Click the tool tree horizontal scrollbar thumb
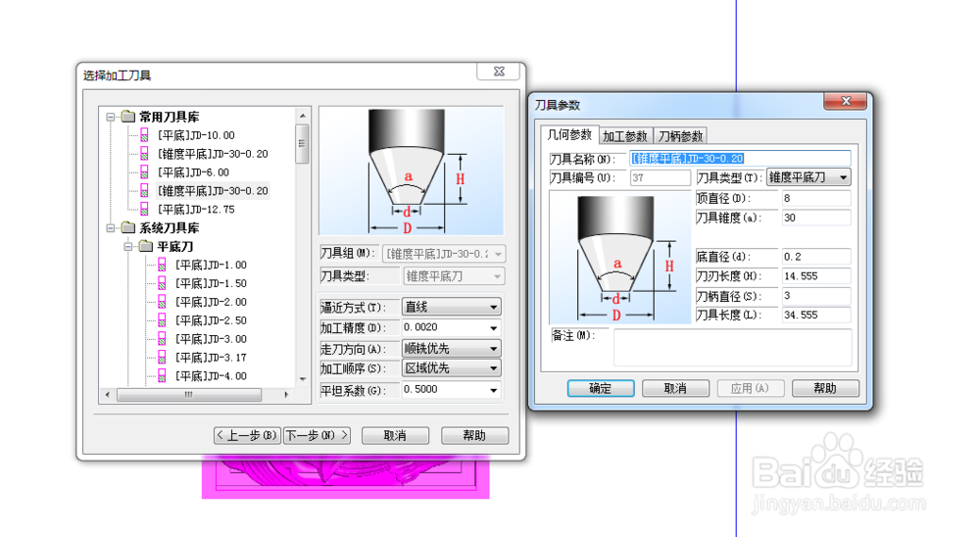The width and height of the screenshot is (980, 537). pos(189,395)
